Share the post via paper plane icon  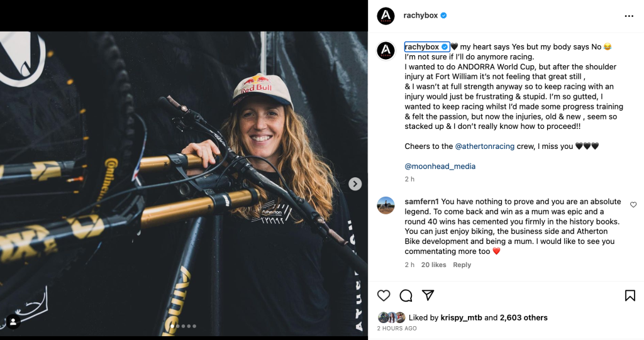pyautogui.click(x=428, y=295)
